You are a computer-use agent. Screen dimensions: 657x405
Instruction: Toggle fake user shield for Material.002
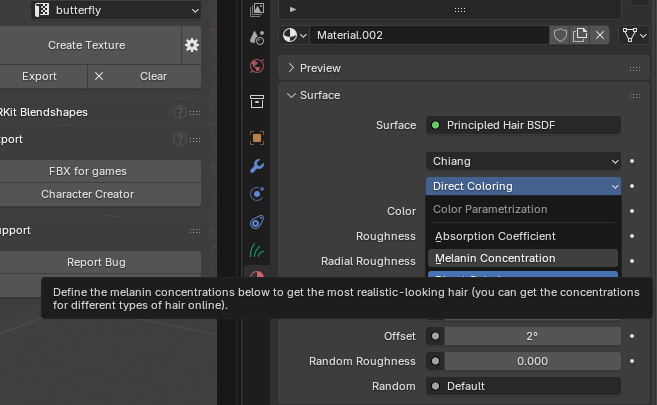[x=561, y=35]
